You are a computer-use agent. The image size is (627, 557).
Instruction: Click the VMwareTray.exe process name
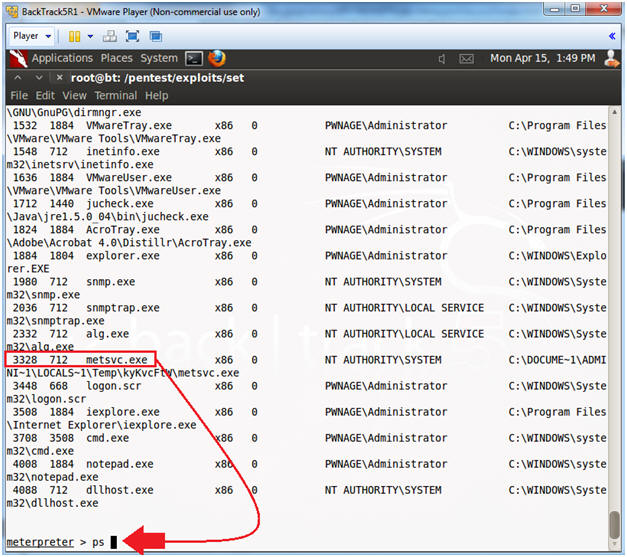[x=129, y=126]
